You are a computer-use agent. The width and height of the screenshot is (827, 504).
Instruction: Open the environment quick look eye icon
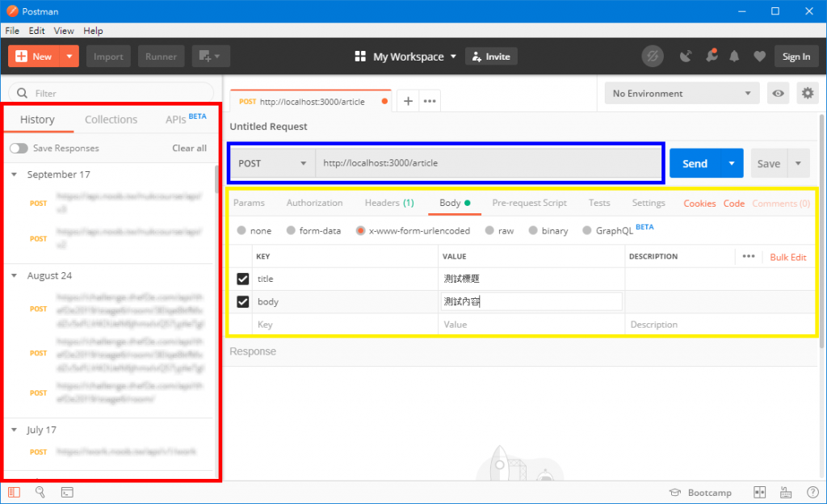(x=778, y=94)
